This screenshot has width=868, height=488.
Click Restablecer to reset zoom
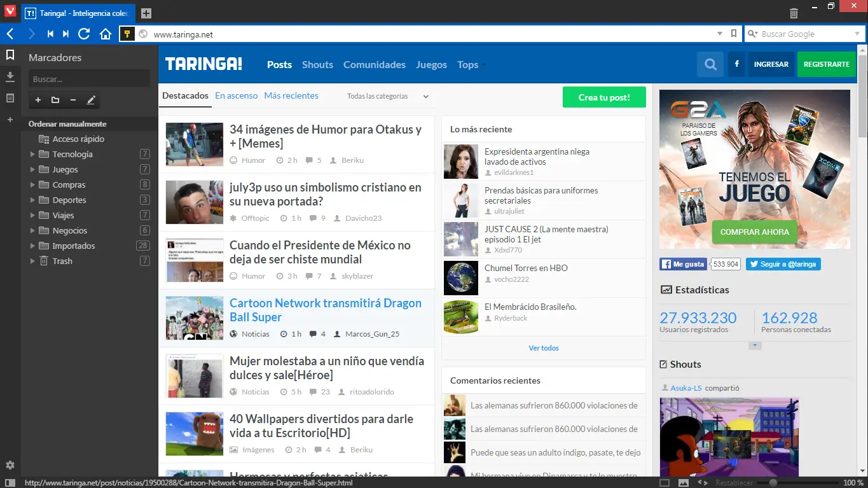[x=734, y=483]
